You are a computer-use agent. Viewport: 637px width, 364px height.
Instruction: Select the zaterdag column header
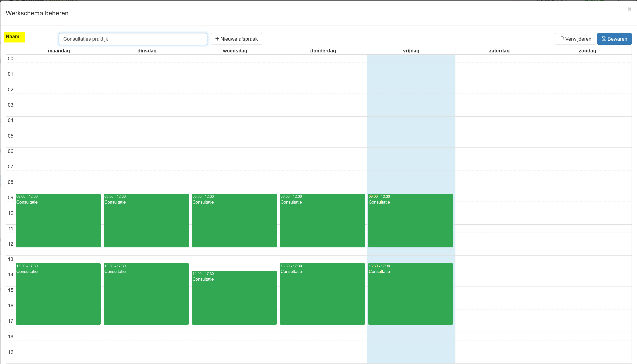tap(499, 51)
